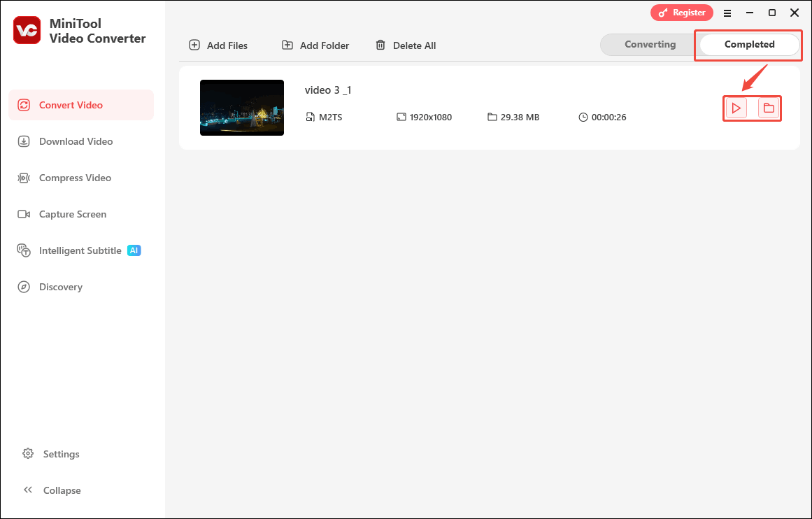Image resolution: width=812 pixels, height=519 pixels.
Task: Open the hamburger menu
Action: coord(727,13)
